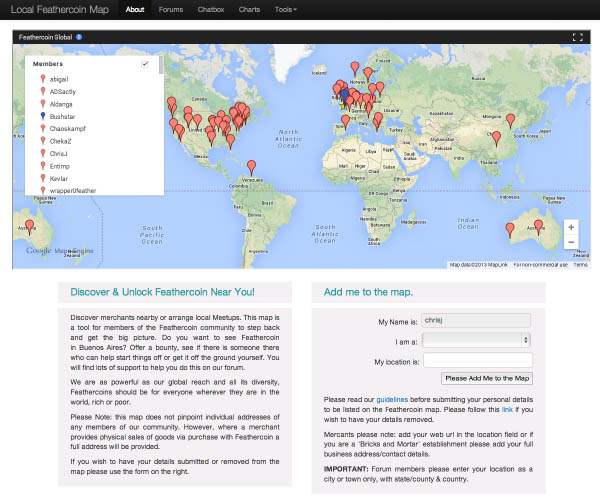Click Please Add Me to the Map button
Screen dimensions: 600x503
pos(487,378)
